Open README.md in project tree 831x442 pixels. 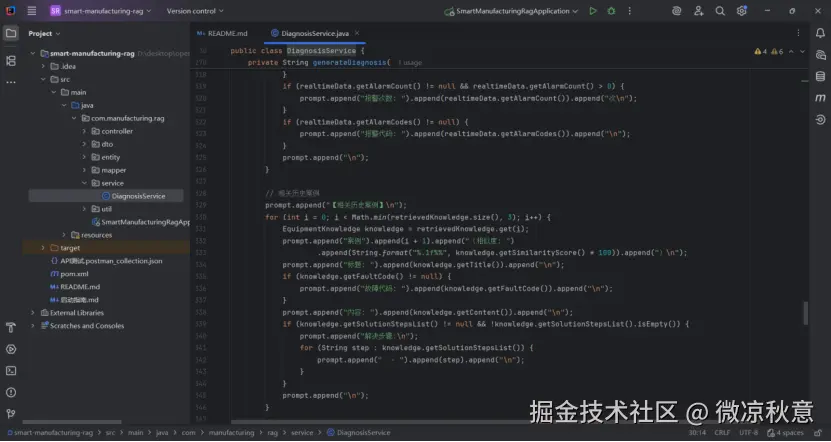pyautogui.click(x=75, y=287)
